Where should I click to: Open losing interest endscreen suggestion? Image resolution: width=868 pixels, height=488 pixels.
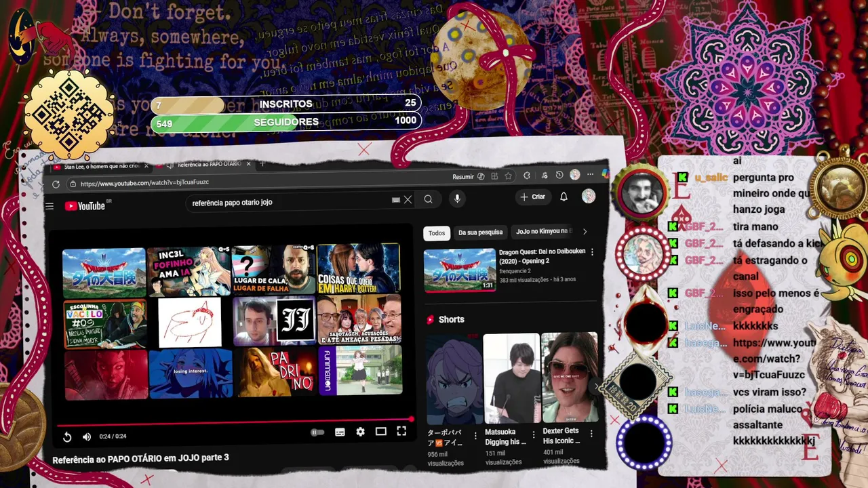pos(191,373)
